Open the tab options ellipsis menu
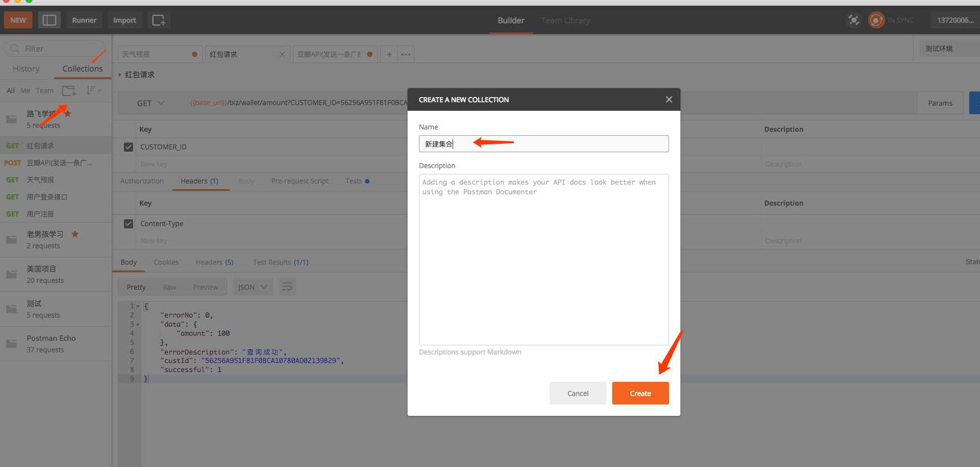 (x=406, y=55)
